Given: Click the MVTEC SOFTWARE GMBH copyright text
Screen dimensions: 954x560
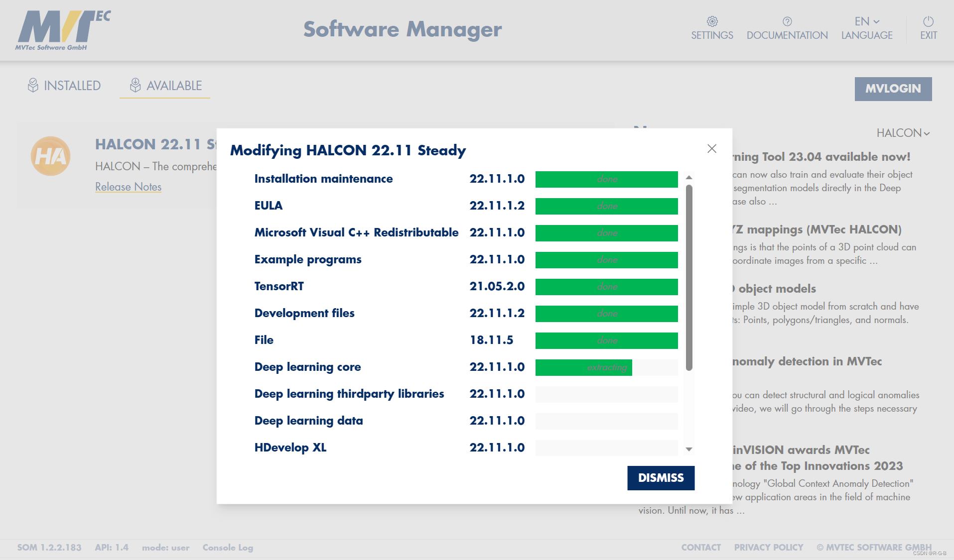Looking at the screenshot, I should pos(874,548).
